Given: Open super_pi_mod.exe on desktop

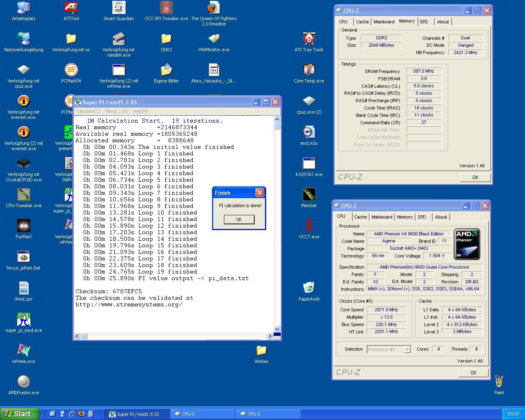Looking at the screenshot, I should pyautogui.click(x=23, y=323).
